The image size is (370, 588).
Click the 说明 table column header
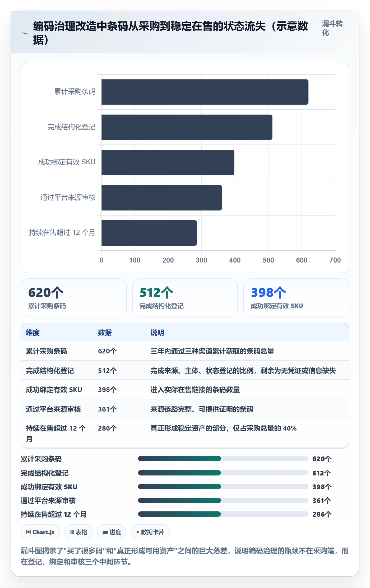(x=157, y=333)
